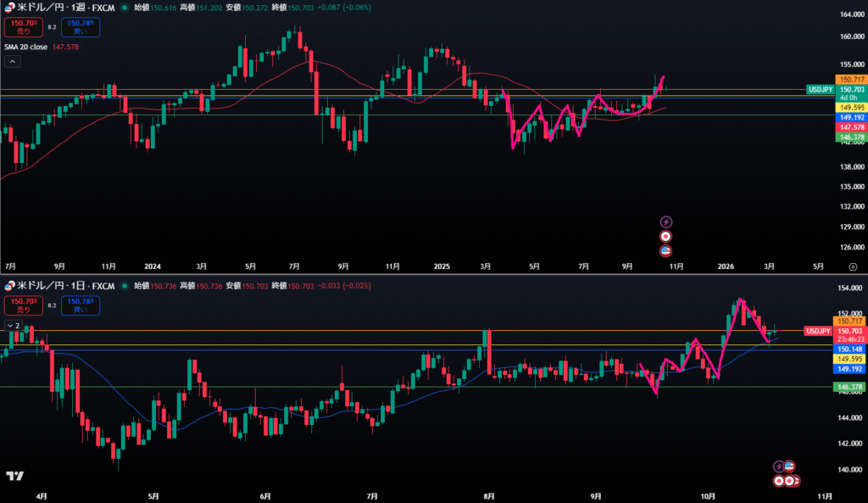
Task: Click the TradingView logo in the corner
Action: (14, 476)
